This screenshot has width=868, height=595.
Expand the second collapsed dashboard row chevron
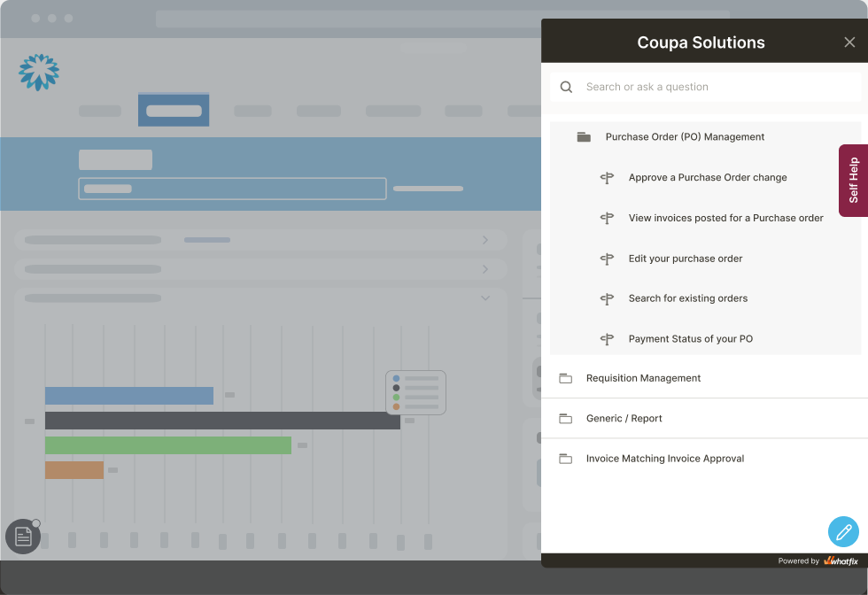[485, 269]
